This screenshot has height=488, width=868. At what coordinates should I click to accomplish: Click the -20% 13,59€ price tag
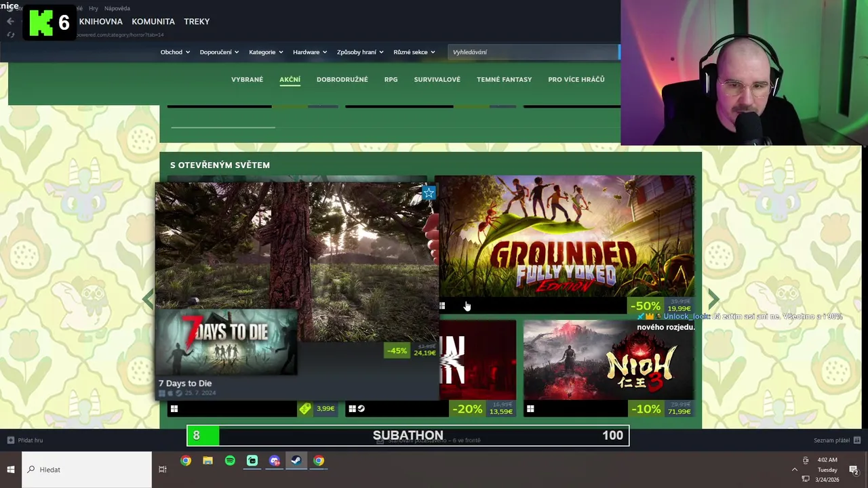(x=482, y=409)
